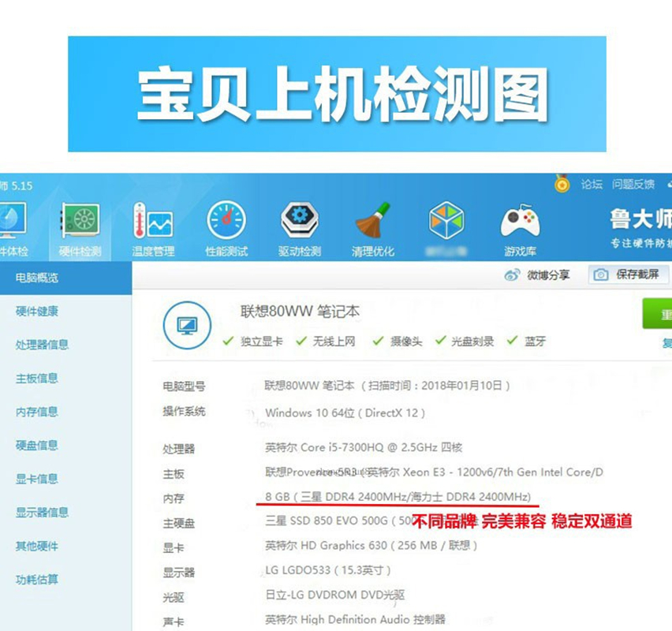The image size is (672, 631).
Task: Select the 硬盘信息 sidebar item
Action: [x=37, y=445]
